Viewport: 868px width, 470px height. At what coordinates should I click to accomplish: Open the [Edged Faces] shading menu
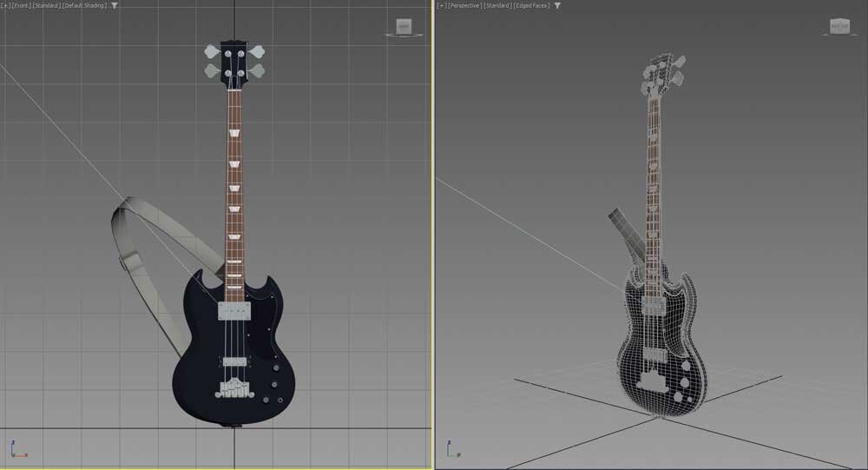(x=531, y=5)
